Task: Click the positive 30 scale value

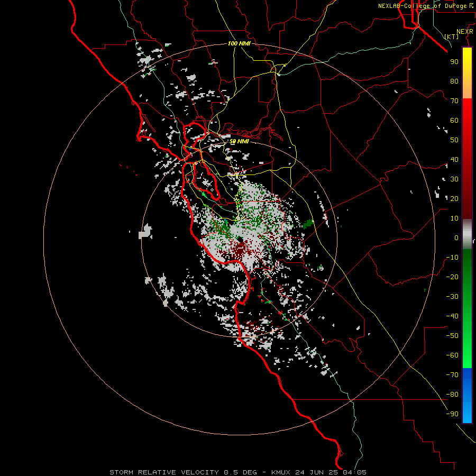Action: pos(454,179)
